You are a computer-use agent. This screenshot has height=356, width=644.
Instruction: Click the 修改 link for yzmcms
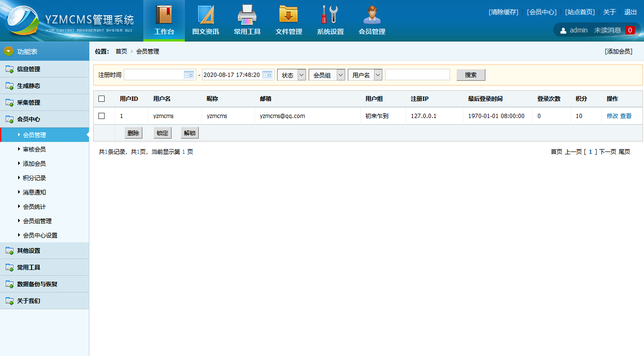coord(612,116)
